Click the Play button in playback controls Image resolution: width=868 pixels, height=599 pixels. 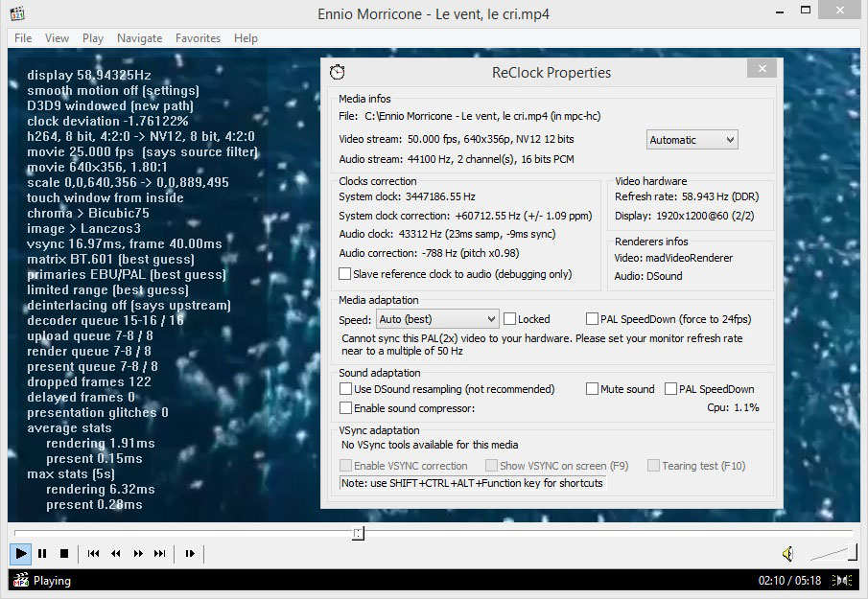pos(20,553)
